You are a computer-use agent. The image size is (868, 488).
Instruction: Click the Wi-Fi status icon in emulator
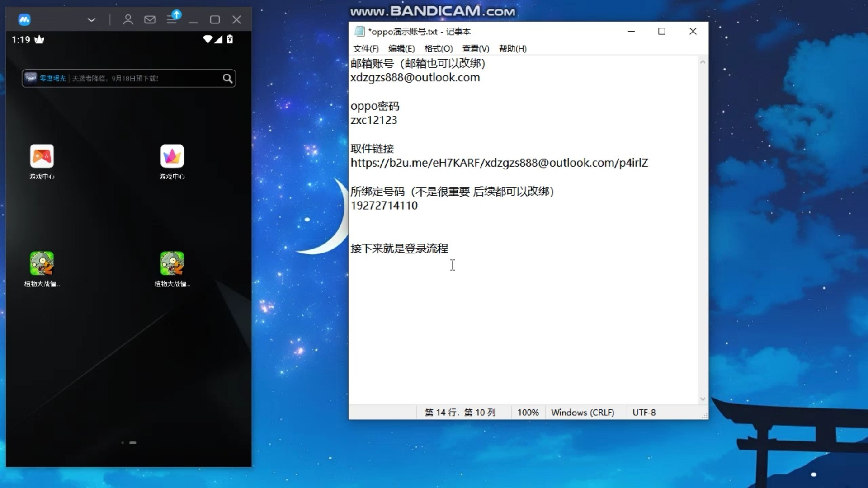point(208,39)
